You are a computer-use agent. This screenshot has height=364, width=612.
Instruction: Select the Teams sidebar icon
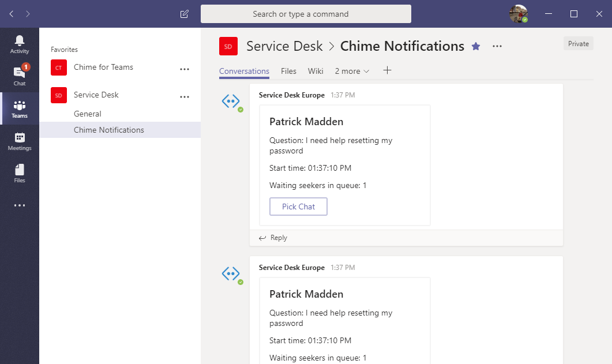pos(20,109)
